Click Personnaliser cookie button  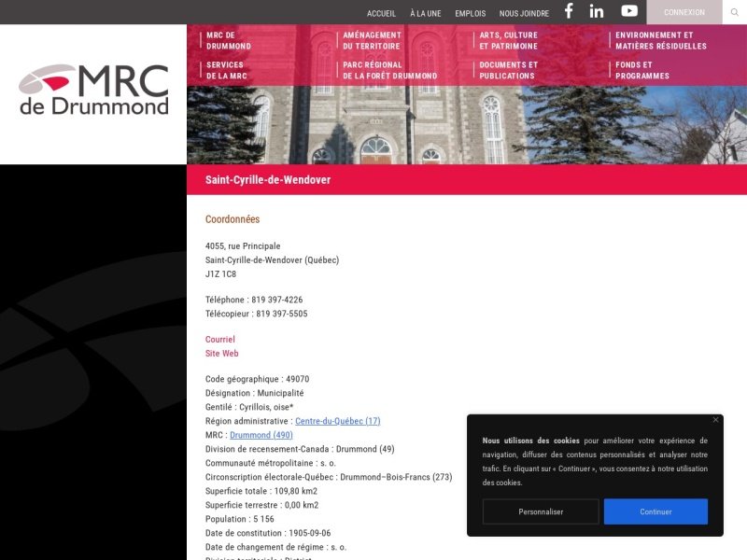[541, 511]
